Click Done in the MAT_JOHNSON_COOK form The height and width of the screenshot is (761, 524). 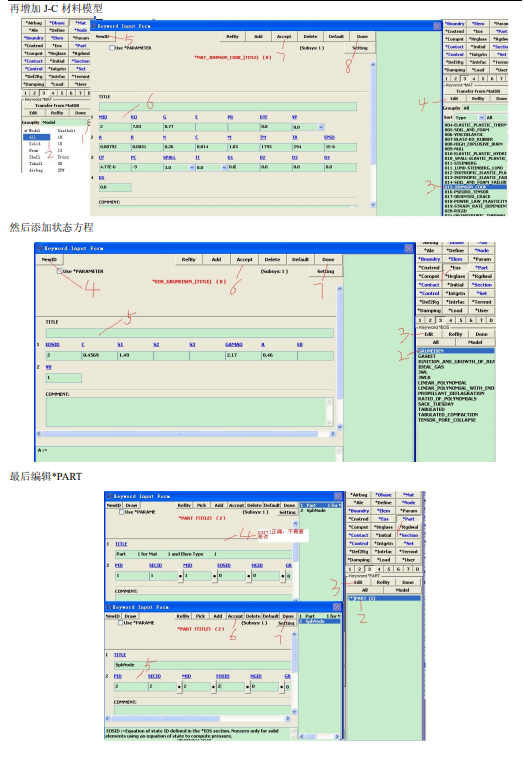pyautogui.click(x=362, y=36)
